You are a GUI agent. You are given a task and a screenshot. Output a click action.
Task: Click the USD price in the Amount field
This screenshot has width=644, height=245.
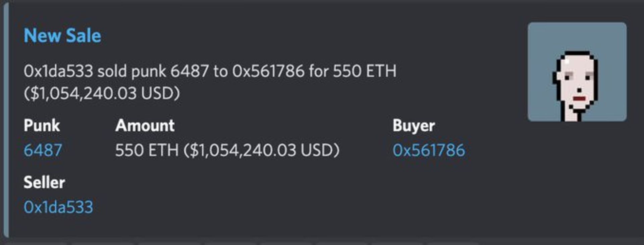[x=262, y=150]
